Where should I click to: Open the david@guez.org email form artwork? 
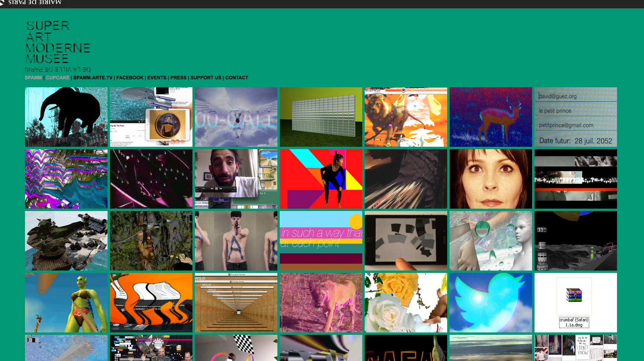[576, 117]
